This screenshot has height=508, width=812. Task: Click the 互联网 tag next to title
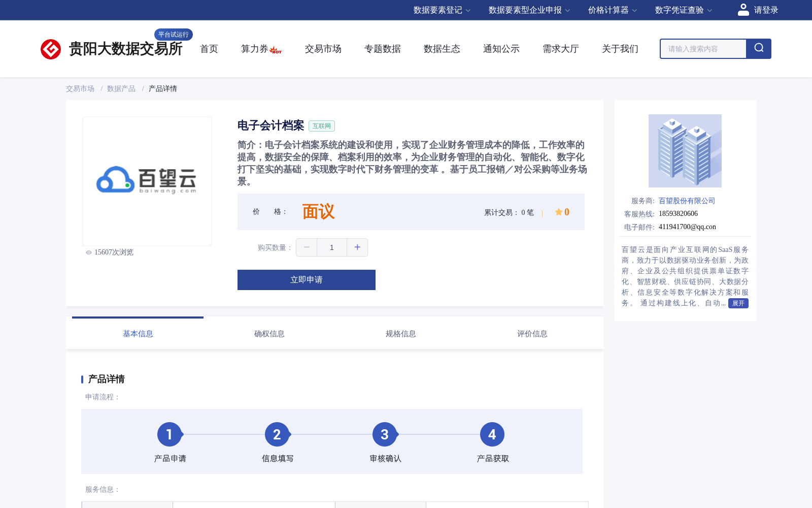pos(322,126)
